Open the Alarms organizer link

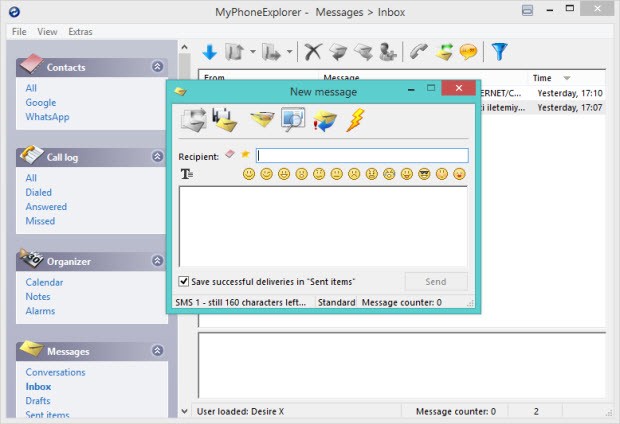click(40, 310)
